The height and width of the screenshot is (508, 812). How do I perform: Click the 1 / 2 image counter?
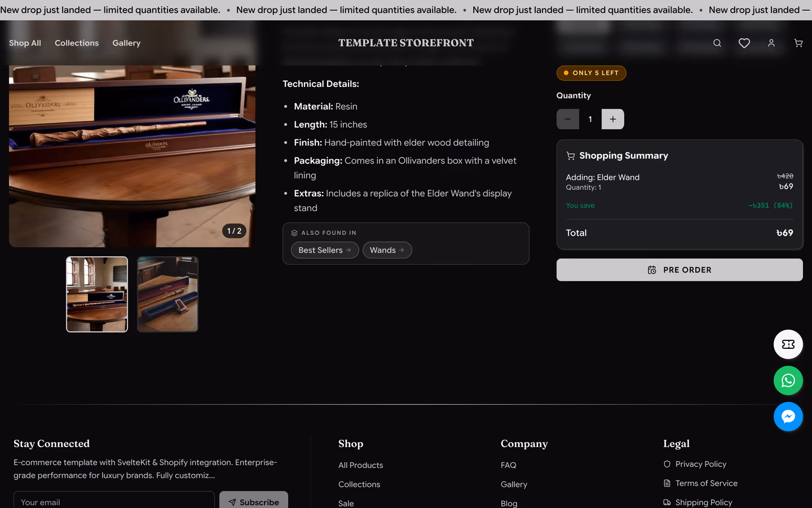point(234,231)
